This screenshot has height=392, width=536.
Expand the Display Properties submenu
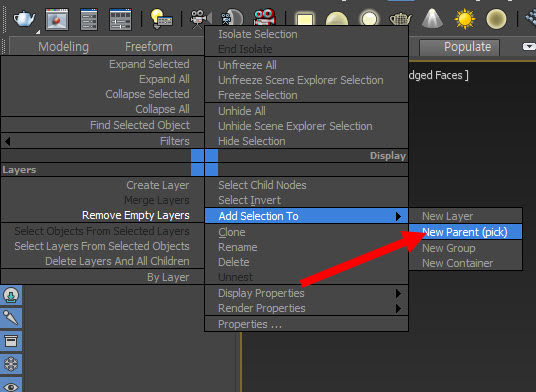[x=306, y=293]
